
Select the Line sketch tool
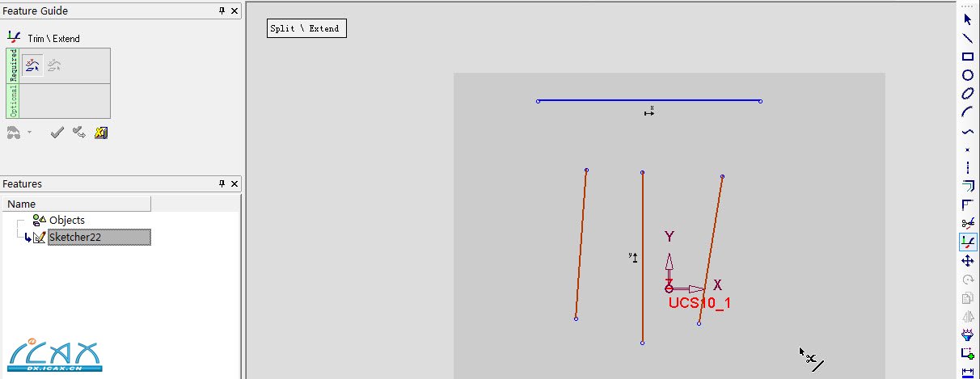pyautogui.click(x=967, y=38)
